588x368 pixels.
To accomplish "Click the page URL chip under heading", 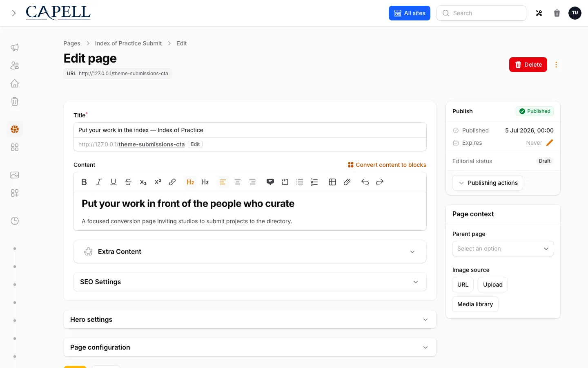I will [118, 74].
